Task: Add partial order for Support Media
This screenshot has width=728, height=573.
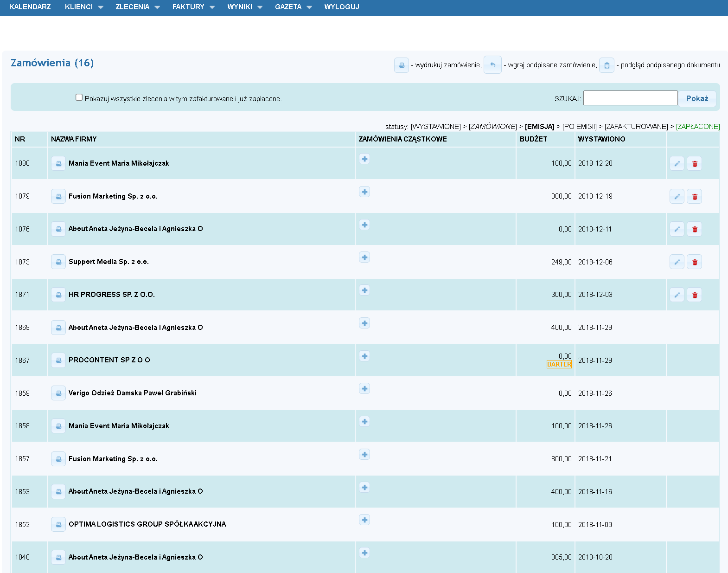Action: tap(364, 258)
